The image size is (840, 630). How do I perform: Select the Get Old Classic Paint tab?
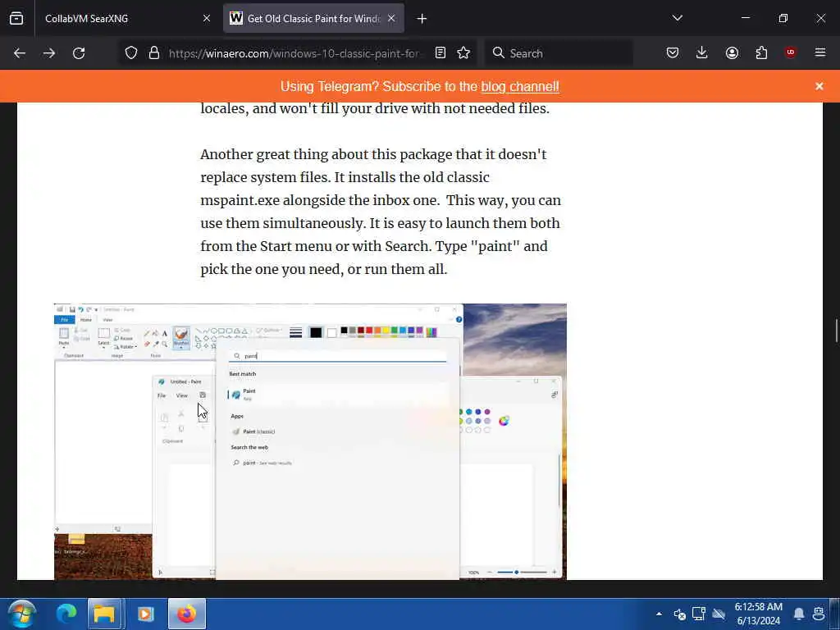(313, 18)
